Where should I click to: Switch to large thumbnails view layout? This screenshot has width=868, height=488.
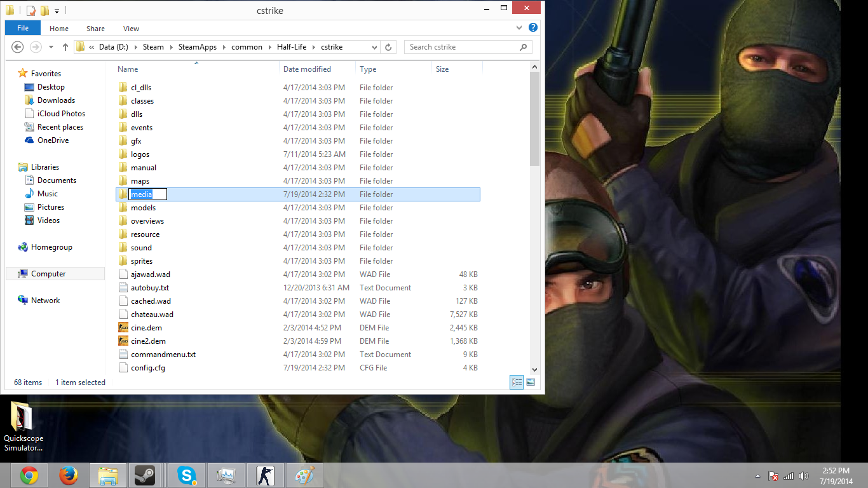[531, 383]
